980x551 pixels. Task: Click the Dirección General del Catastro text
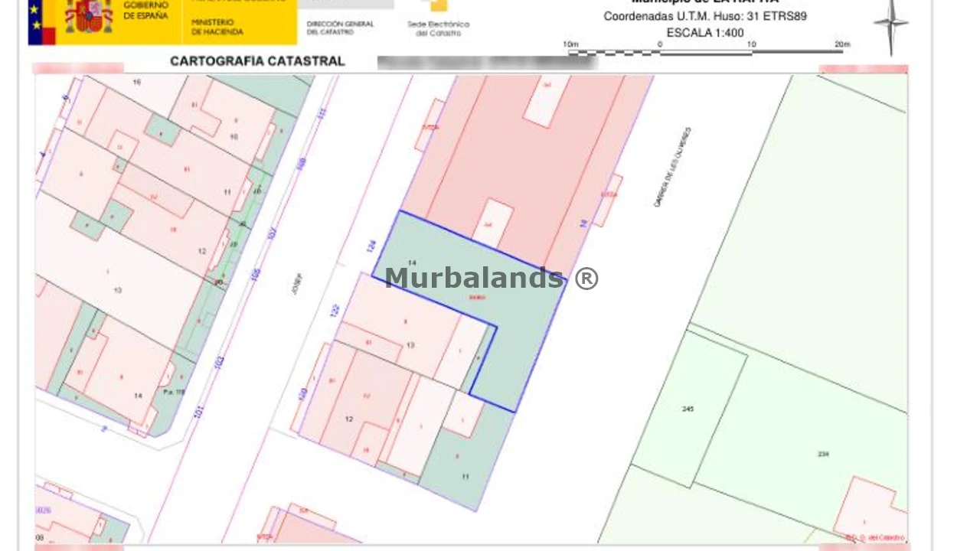(340, 28)
